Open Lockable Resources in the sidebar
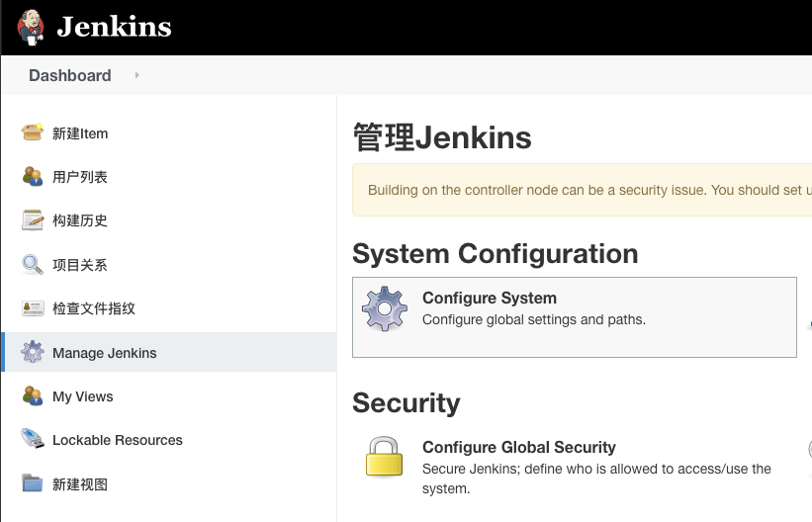This screenshot has width=812, height=522. tap(118, 440)
